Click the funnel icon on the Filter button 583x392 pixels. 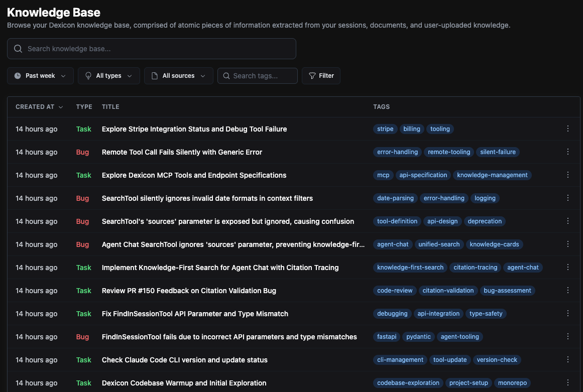[x=312, y=75]
